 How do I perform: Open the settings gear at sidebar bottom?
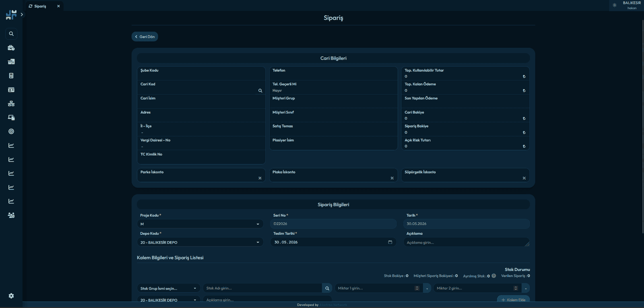11,296
